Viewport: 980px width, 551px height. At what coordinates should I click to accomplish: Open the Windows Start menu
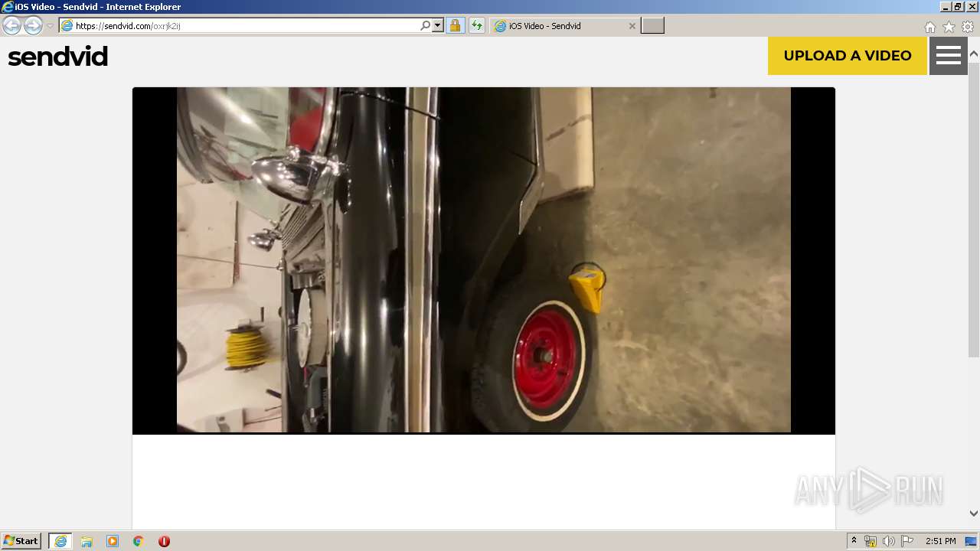21,541
